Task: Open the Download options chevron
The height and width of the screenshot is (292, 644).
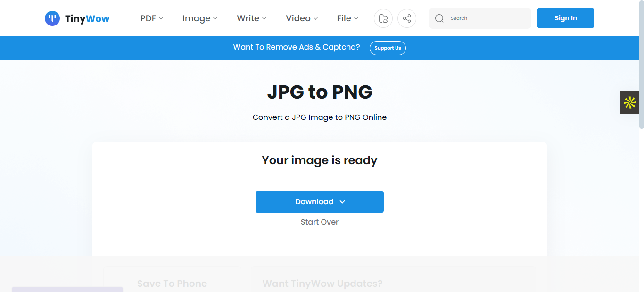Action: [x=342, y=201]
